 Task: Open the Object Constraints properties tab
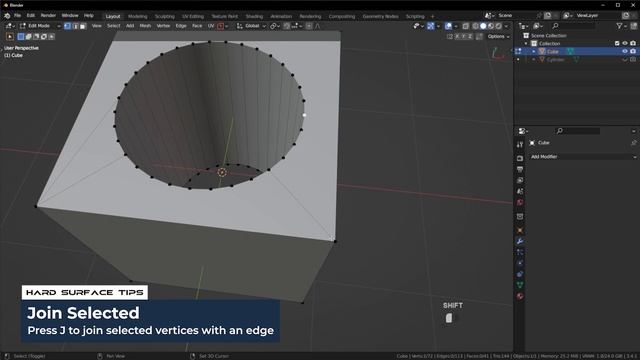click(520, 274)
